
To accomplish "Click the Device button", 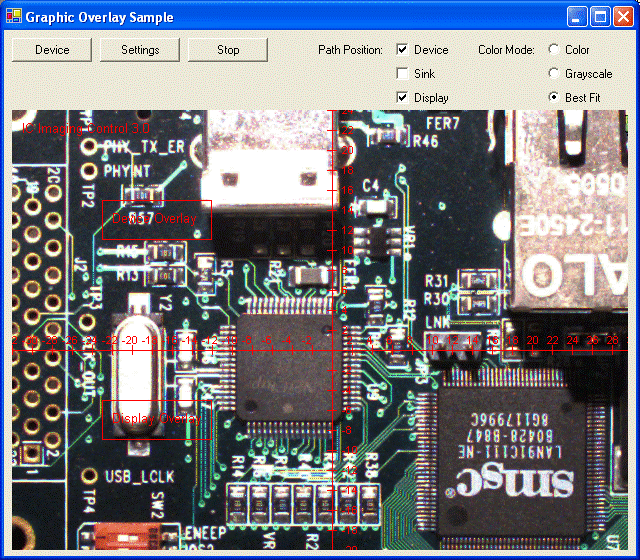I will [52, 50].
